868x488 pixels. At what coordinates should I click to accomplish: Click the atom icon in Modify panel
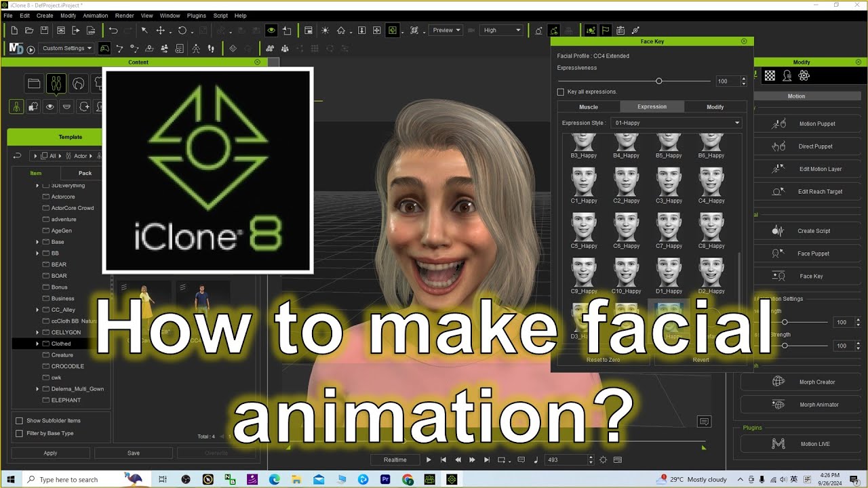(804, 76)
